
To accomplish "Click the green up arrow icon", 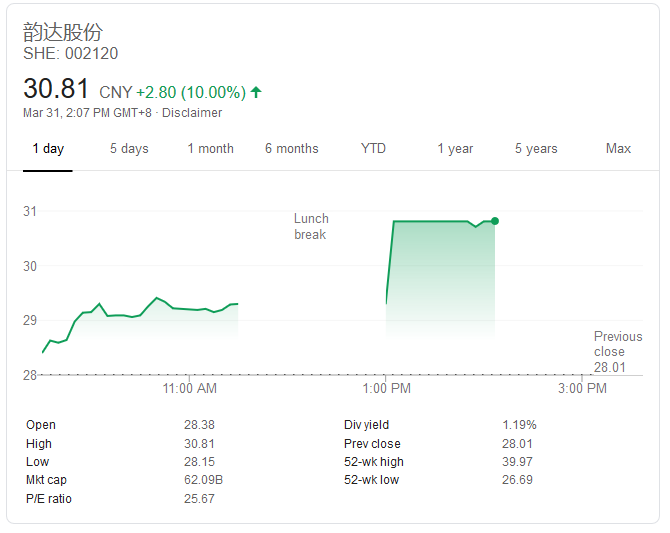I will (x=256, y=92).
